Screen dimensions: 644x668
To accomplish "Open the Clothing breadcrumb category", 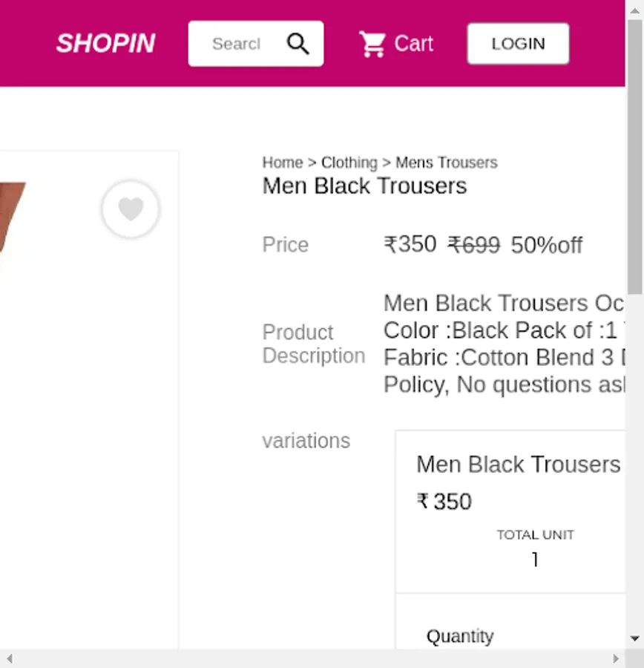I will pos(349,163).
